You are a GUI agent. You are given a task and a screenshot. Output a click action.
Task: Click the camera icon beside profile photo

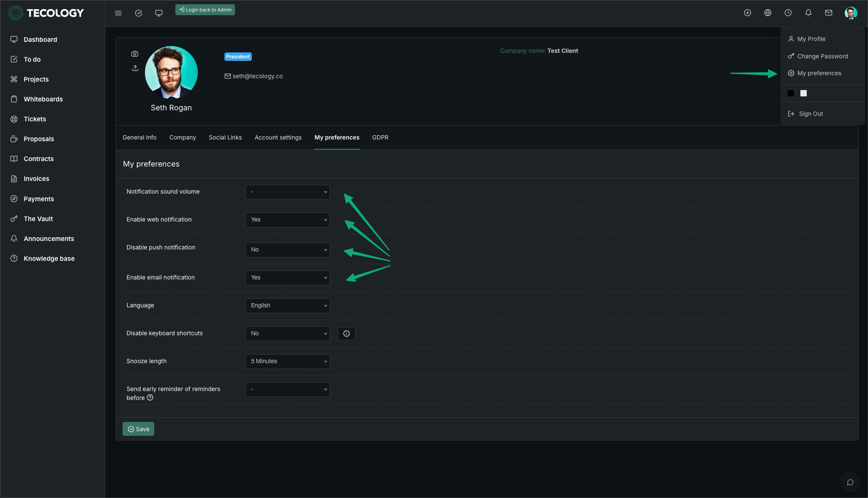135,54
